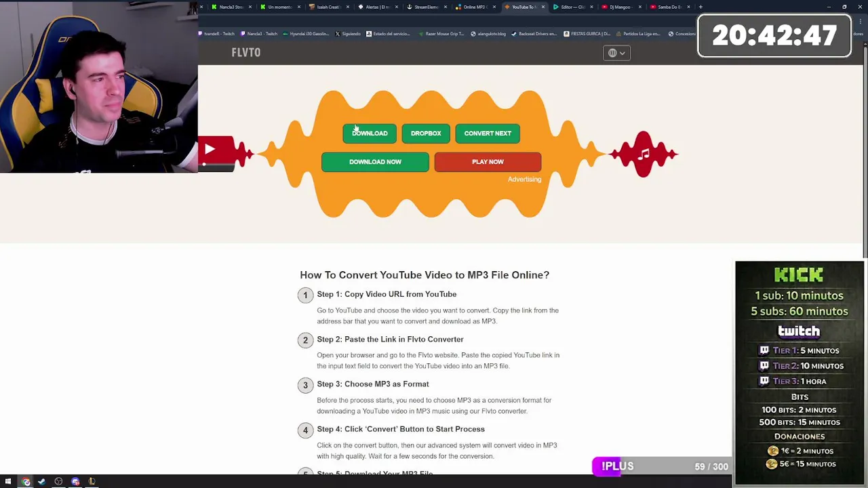The width and height of the screenshot is (868, 488).
Task: Open the Hyundai i30 Gasolina bookmark
Action: pyautogui.click(x=305, y=34)
